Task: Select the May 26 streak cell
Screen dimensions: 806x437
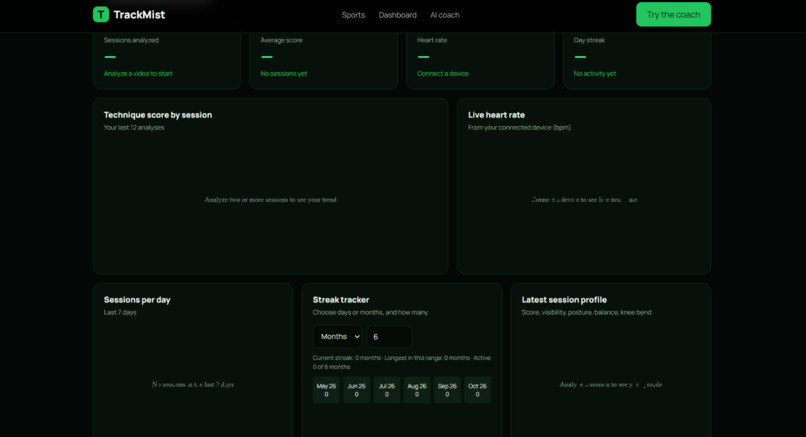Action: click(x=326, y=390)
